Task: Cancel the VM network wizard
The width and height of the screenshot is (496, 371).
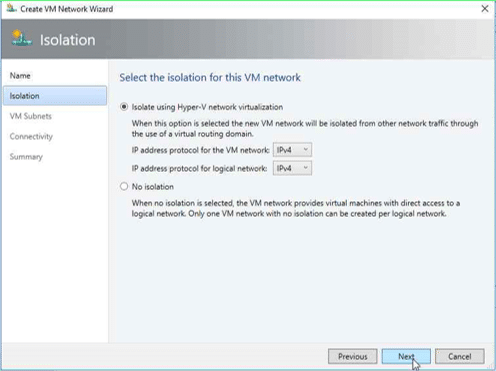Action: click(x=460, y=356)
